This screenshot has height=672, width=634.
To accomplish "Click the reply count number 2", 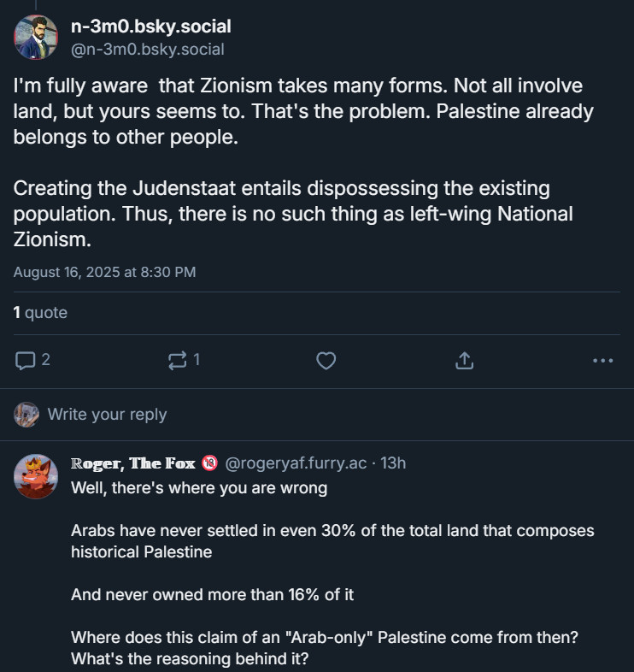I will click(46, 360).
